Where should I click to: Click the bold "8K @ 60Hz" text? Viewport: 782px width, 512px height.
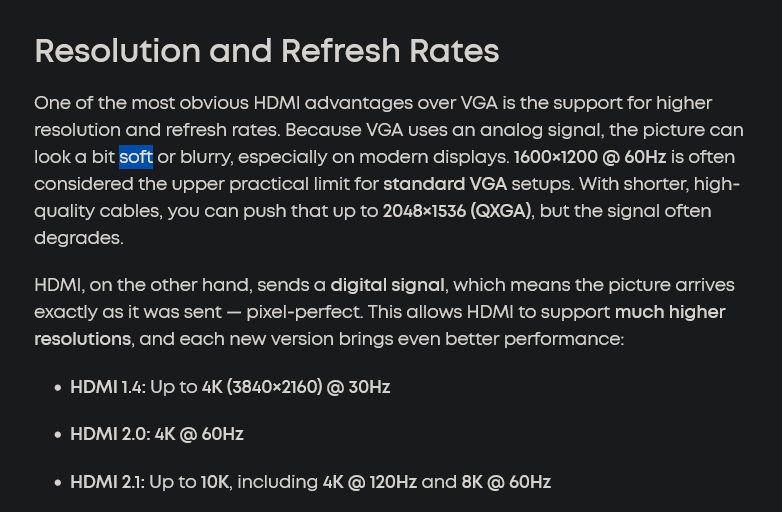506,482
